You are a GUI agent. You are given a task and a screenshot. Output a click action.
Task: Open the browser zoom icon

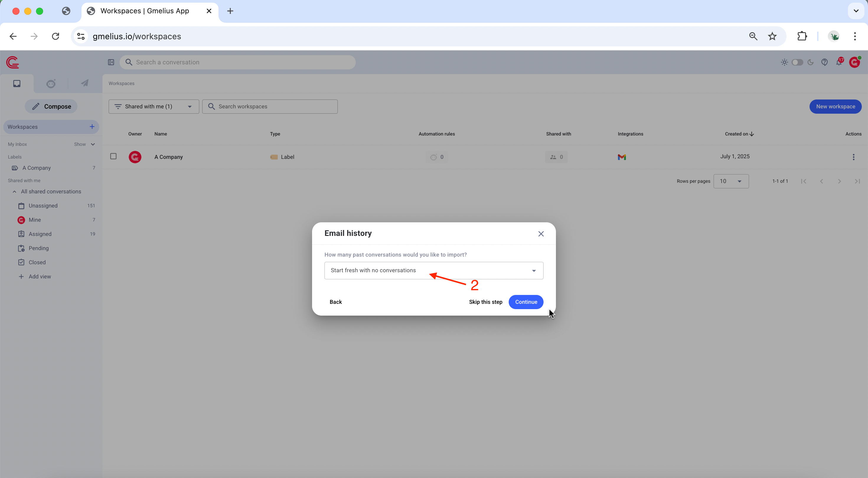(x=753, y=36)
